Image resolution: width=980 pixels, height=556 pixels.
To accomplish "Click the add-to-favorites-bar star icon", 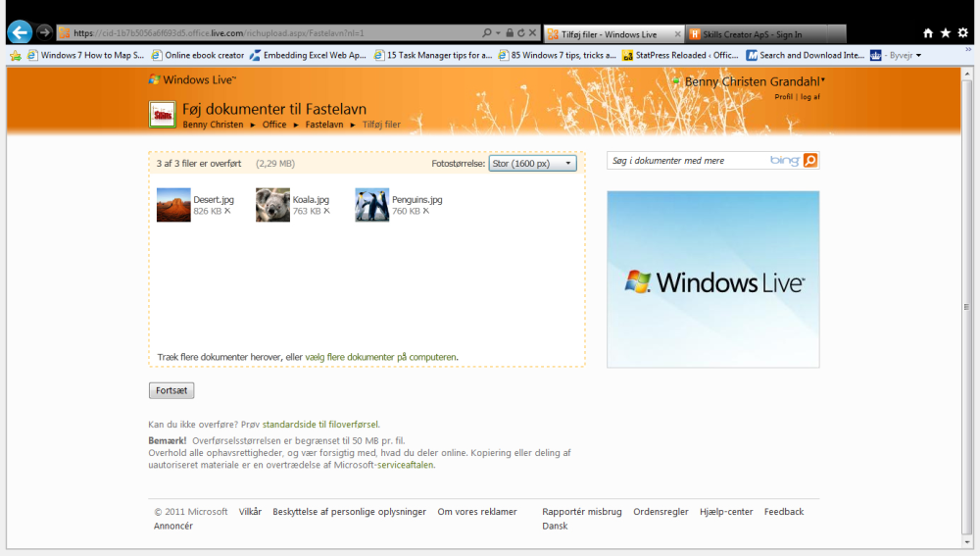I will click(x=16, y=56).
